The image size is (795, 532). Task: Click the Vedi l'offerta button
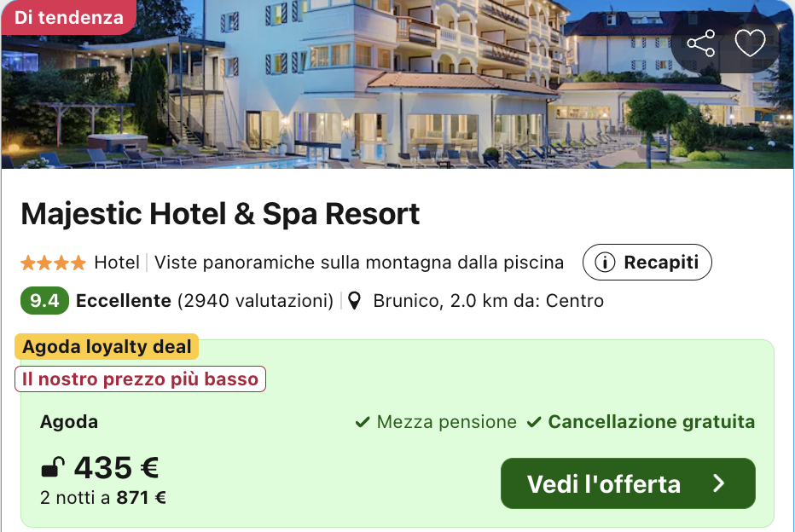pos(628,483)
